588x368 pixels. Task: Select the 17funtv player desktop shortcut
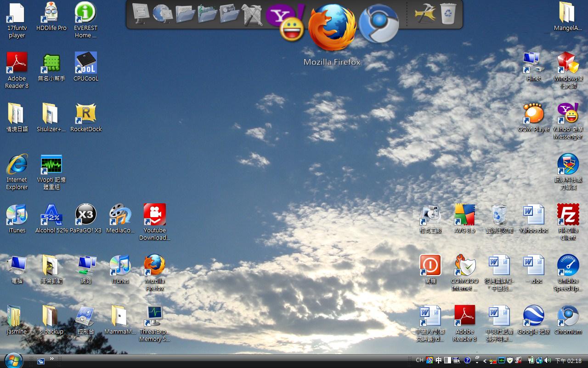(x=17, y=20)
